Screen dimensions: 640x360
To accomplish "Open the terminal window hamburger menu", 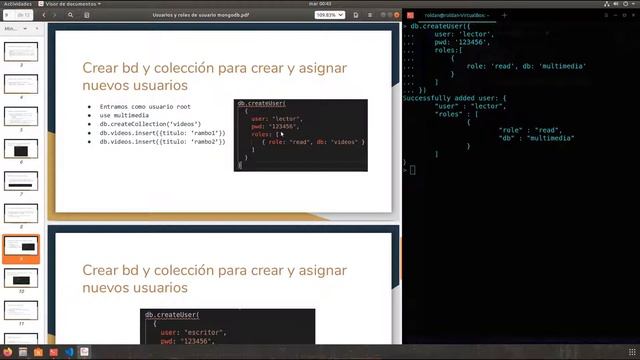I will click(606, 15).
